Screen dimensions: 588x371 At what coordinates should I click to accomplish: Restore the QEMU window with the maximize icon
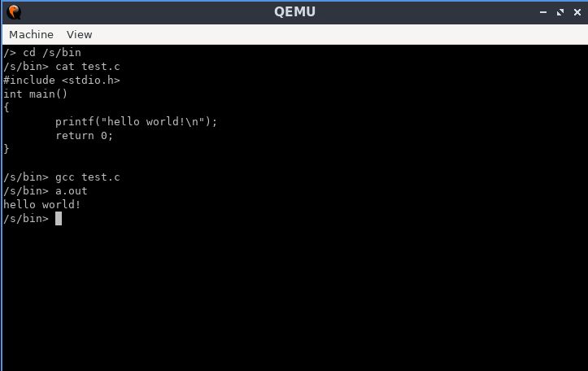point(560,12)
